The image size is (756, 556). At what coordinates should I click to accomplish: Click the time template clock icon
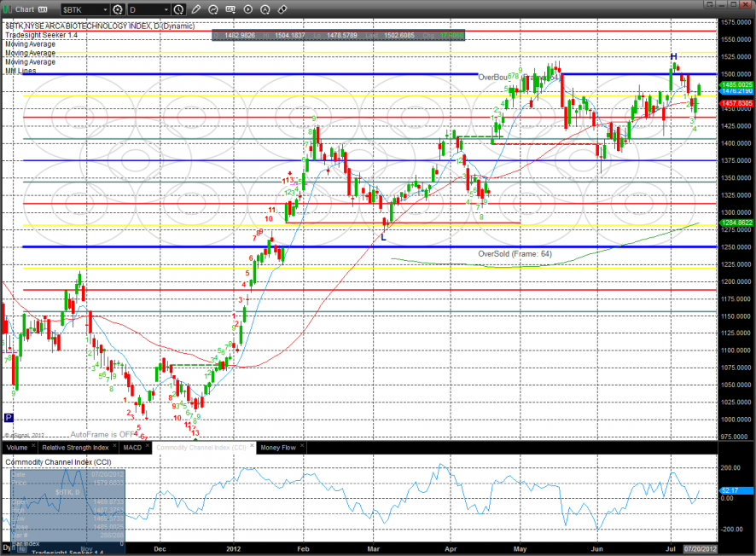[177, 9]
